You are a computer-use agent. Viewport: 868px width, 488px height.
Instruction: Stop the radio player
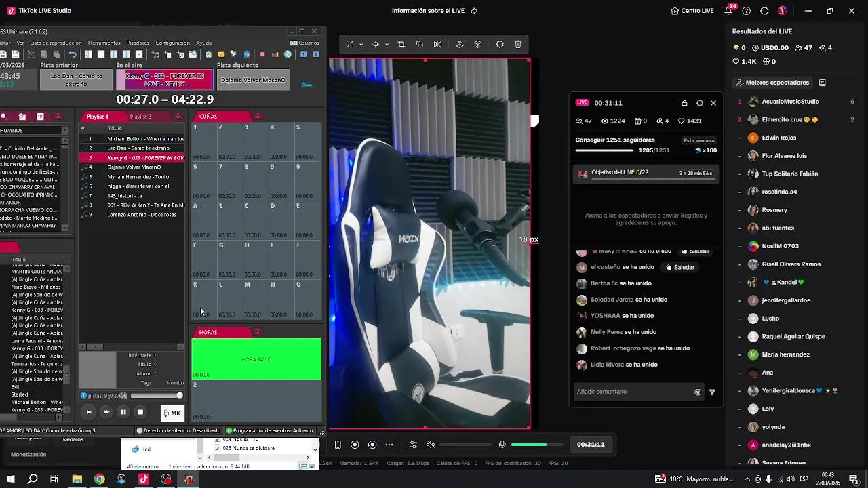[140, 412]
